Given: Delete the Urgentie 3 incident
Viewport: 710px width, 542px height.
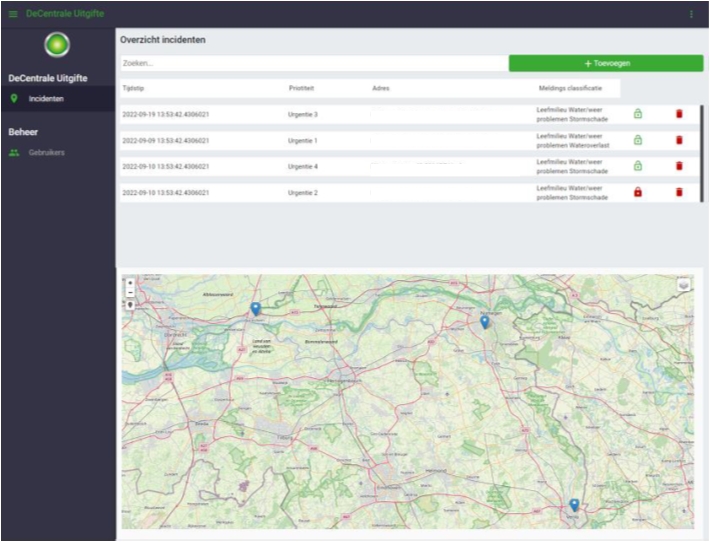Looking at the screenshot, I should [679, 114].
